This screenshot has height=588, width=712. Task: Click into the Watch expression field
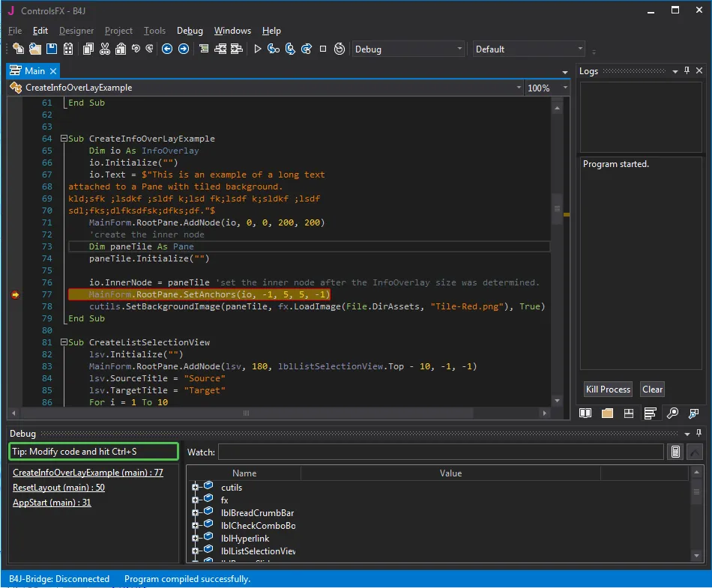[440, 452]
